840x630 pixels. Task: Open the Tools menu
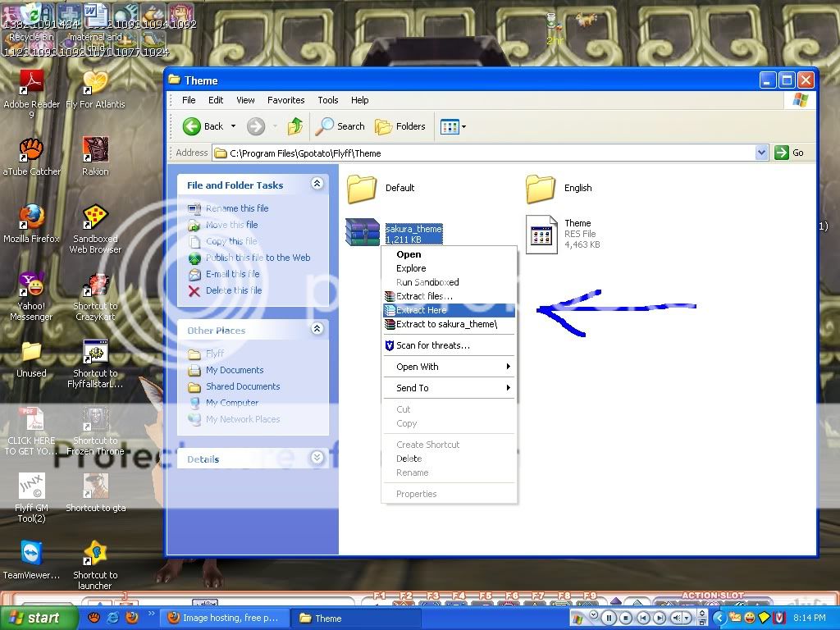pos(328,100)
